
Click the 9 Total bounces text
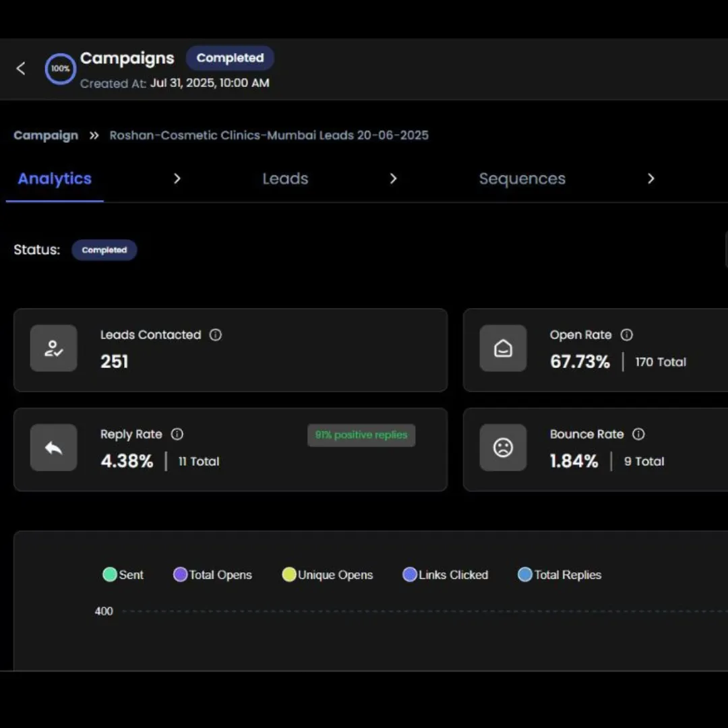644,462
